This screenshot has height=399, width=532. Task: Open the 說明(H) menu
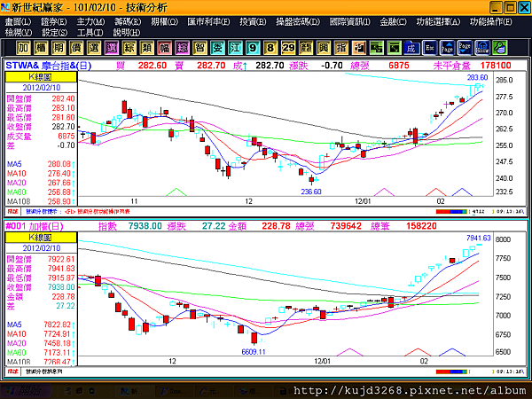[x=126, y=33]
